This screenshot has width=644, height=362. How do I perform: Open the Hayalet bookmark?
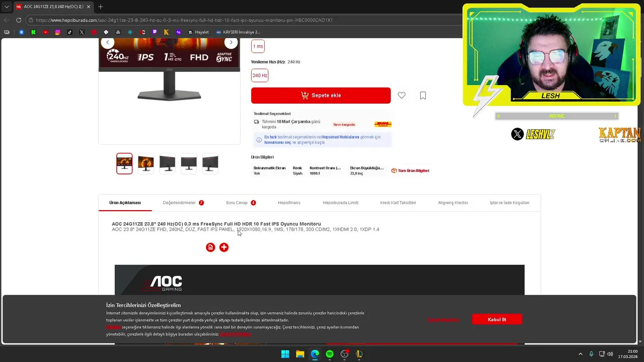pyautogui.click(x=198, y=32)
